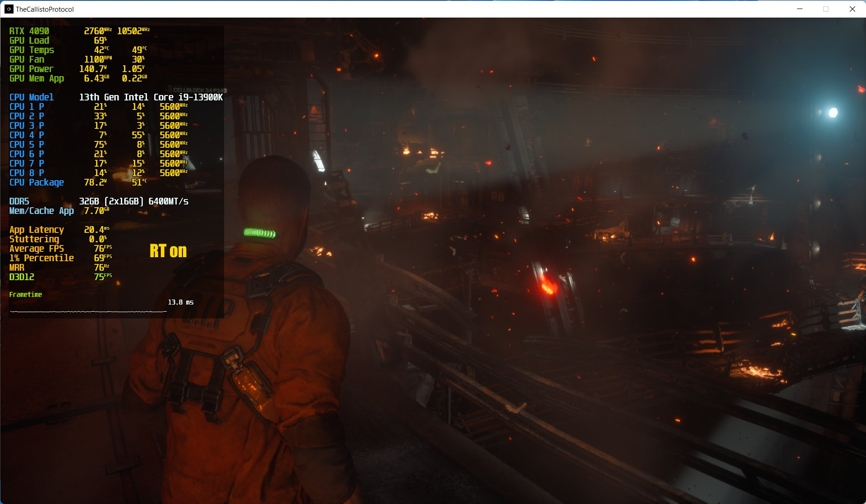Click the green health implant on character's neck

point(260,233)
